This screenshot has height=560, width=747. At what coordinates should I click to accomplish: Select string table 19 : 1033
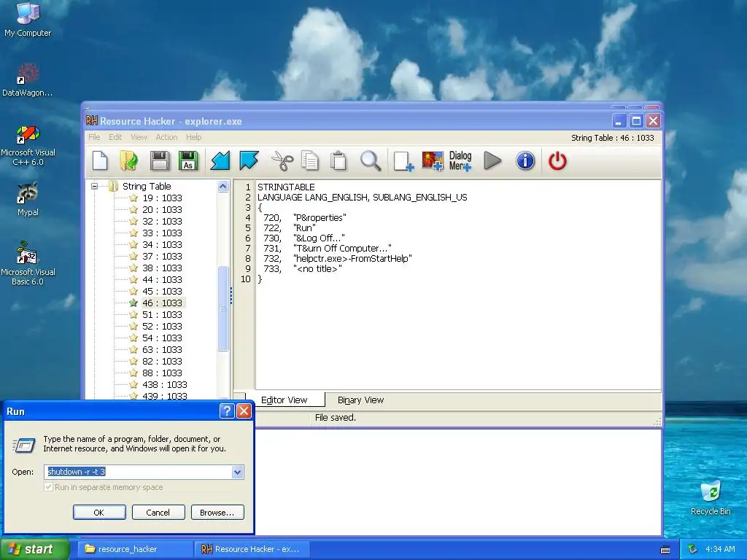(162, 198)
